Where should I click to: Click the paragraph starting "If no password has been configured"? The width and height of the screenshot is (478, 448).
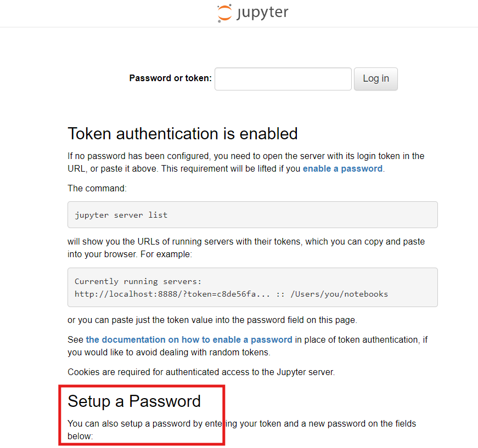[x=246, y=162]
